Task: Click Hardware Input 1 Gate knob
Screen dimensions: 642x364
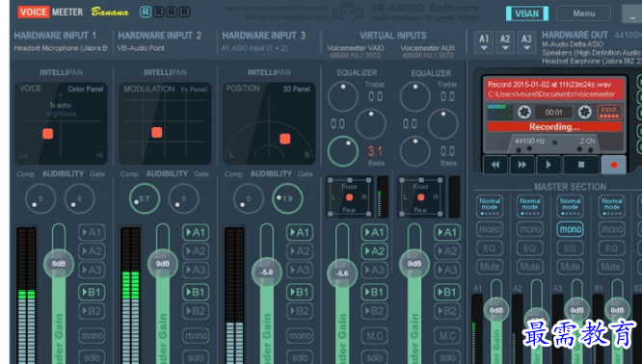Action: pos(79,198)
